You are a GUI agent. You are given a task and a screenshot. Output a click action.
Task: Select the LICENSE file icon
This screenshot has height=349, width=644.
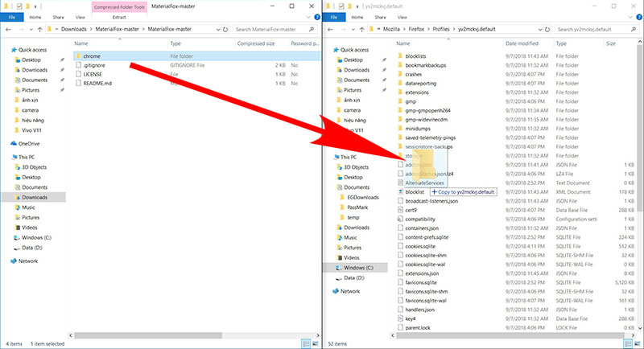[x=78, y=74]
